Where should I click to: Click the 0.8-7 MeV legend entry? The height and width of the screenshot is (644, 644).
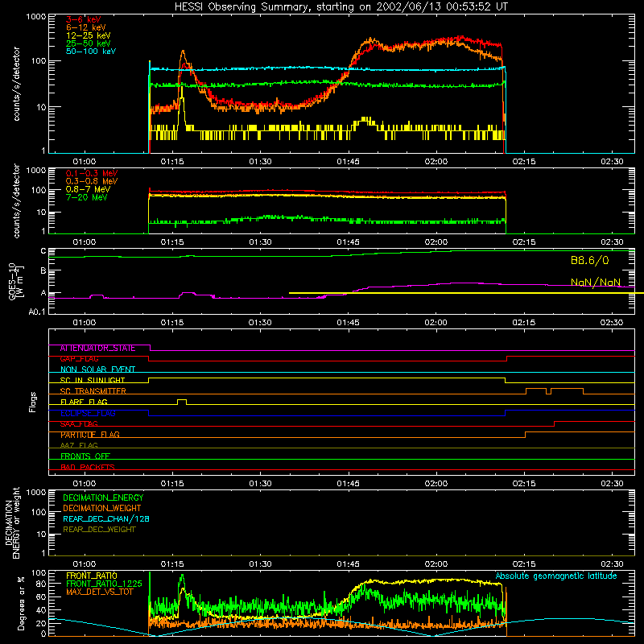(x=88, y=189)
